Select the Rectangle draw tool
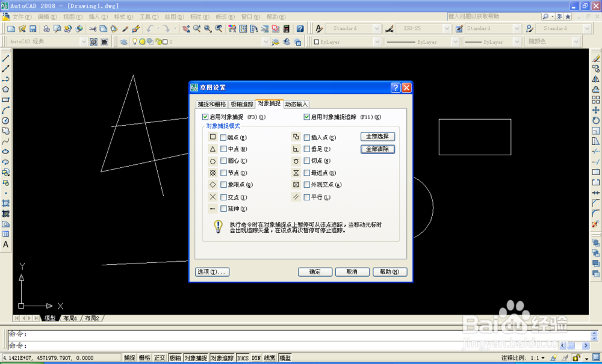Screen dimensions: 602x364 coord(6,100)
